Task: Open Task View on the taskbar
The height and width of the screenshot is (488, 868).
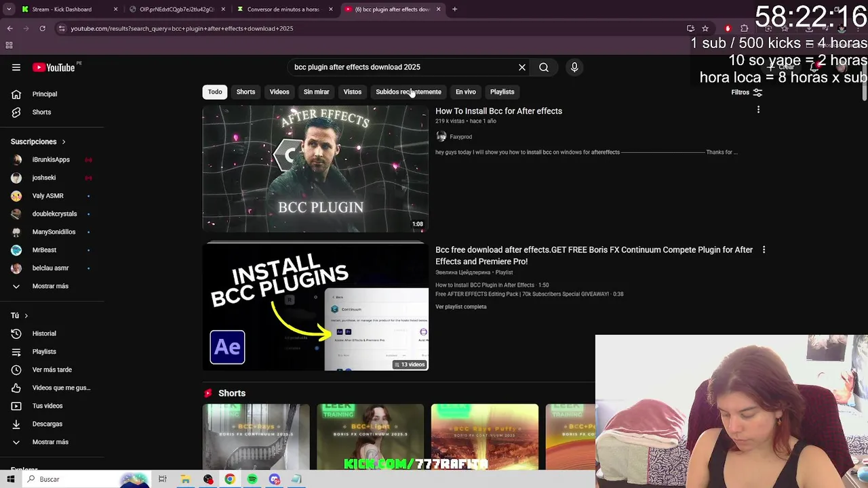Action: click(162, 479)
